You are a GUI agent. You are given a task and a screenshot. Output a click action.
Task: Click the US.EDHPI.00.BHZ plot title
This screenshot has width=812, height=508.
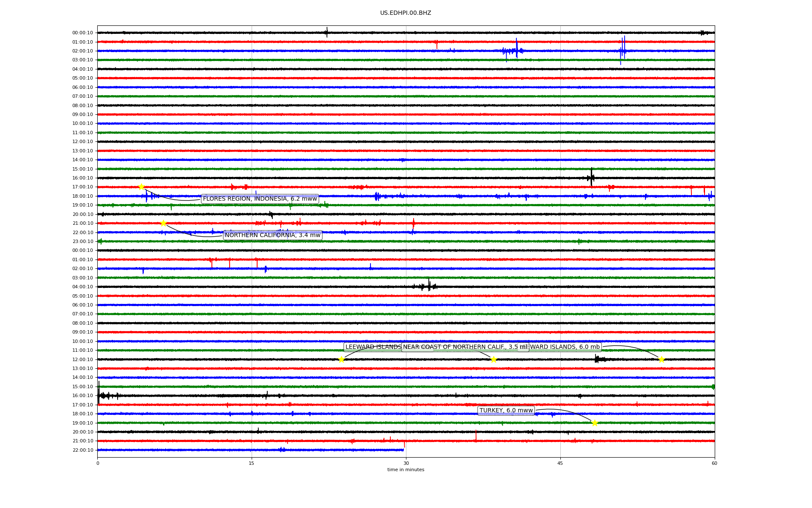pos(406,13)
